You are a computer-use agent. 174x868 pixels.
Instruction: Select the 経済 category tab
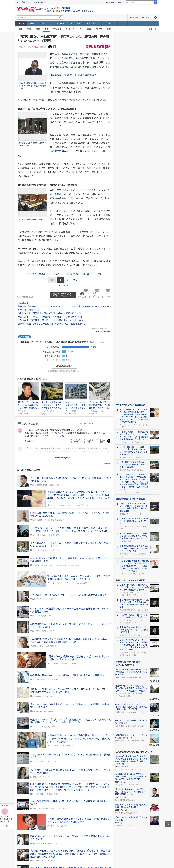click(x=46, y=29)
